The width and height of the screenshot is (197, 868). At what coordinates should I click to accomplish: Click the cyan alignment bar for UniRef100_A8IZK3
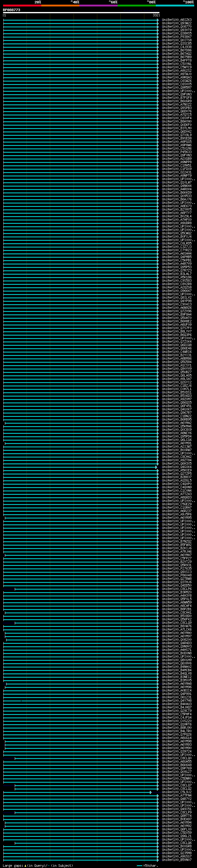coord(81,20)
